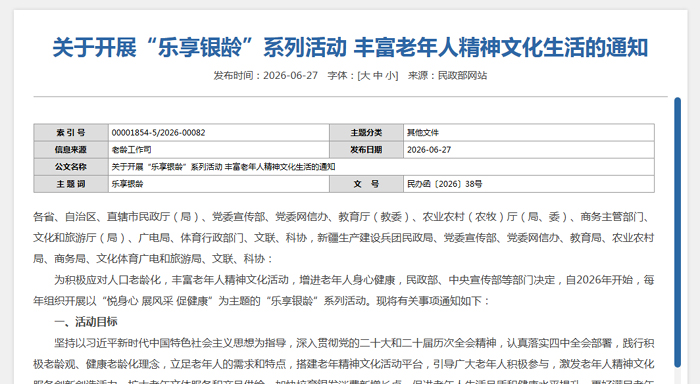Click publish time 2026-06-27 under title
The image size is (700, 384).
pyautogui.click(x=290, y=75)
